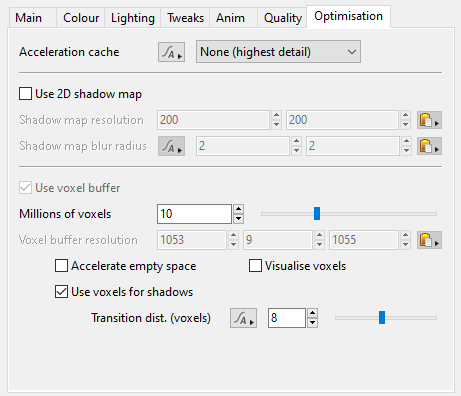Viewport: 461px width, 396px height.
Task: Toggle Use voxel buffer checkbox
Action: (x=26, y=188)
